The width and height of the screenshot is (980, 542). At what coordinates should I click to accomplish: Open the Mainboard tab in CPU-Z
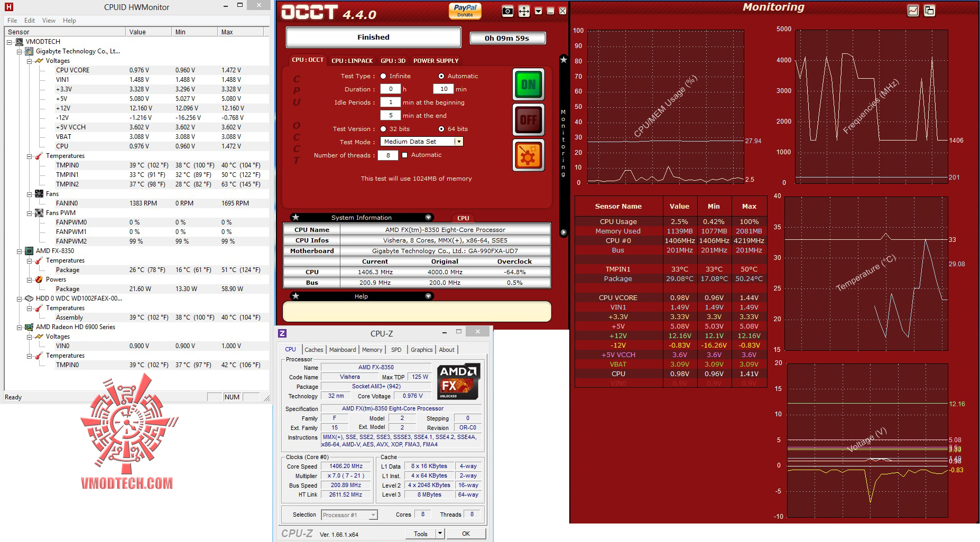[343, 350]
